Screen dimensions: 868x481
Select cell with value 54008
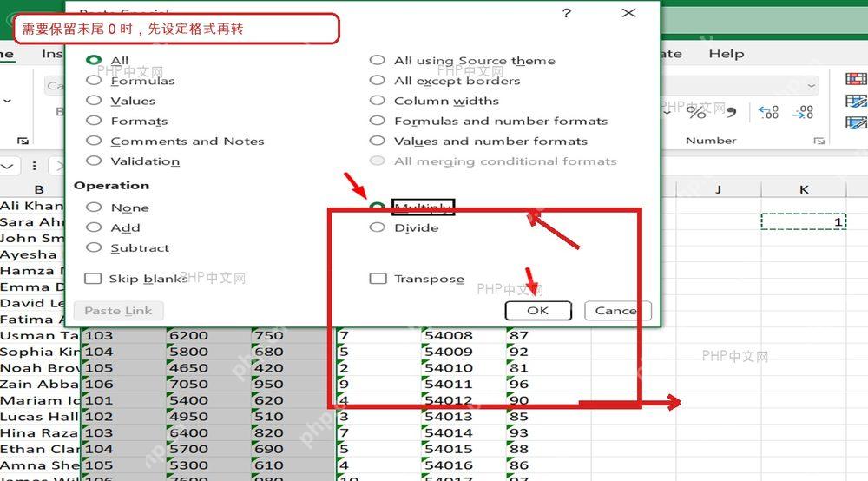[x=464, y=335]
